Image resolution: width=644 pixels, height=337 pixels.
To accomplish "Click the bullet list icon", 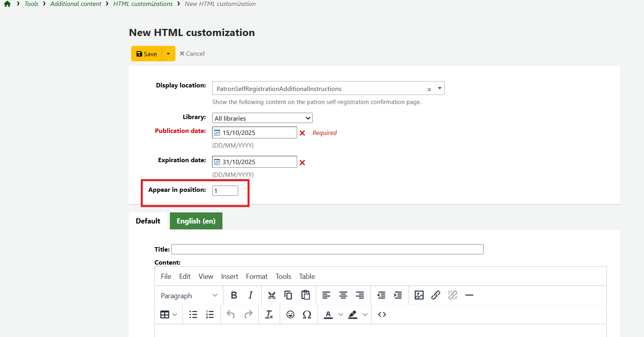I will (x=193, y=314).
